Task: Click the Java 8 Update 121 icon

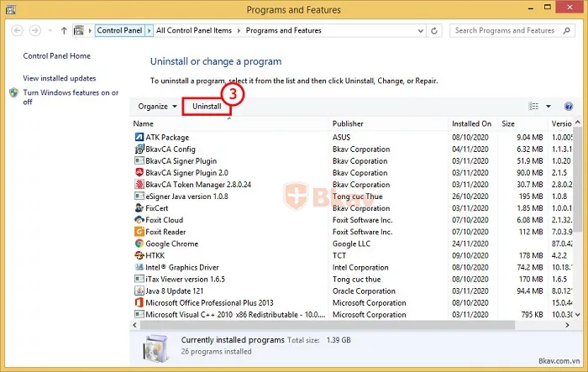Action: (139, 291)
